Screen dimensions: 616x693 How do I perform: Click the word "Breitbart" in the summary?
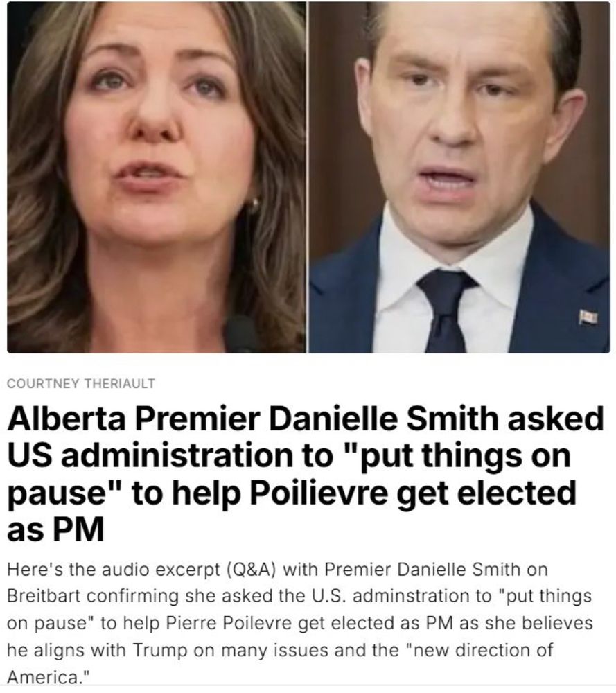pyautogui.click(x=44, y=596)
